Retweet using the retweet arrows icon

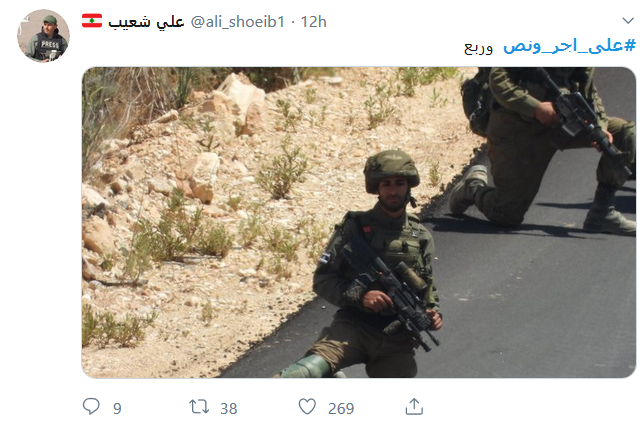point(199,407)
